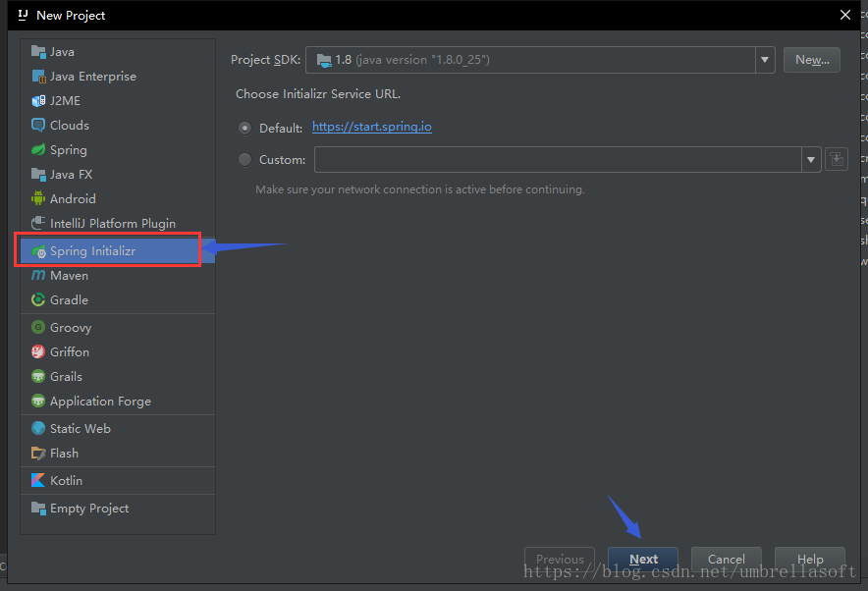
Task: Choose the Gradle icon in project list
Action: [38, 300]
